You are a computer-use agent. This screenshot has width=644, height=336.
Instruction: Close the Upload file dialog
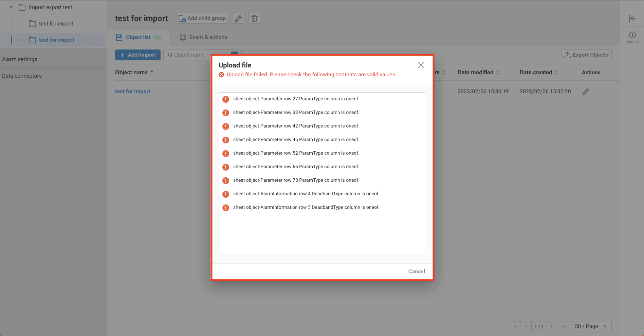(421, 65)
